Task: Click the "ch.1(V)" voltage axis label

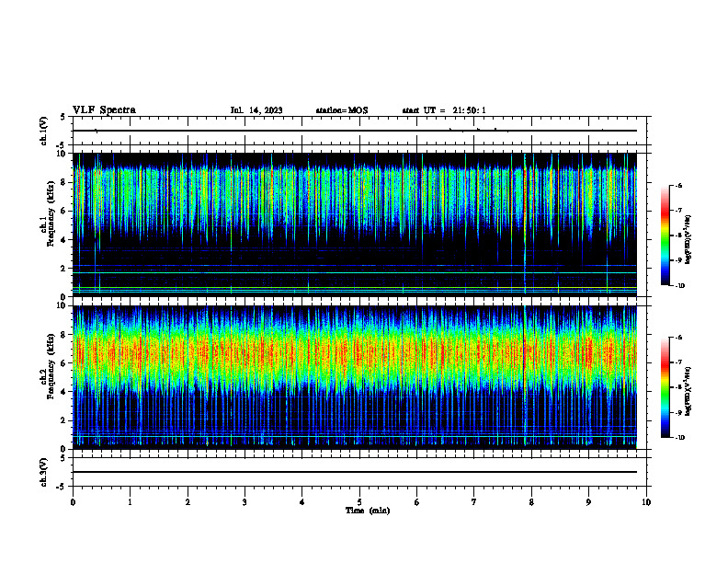Action: (x=44, y=131)
